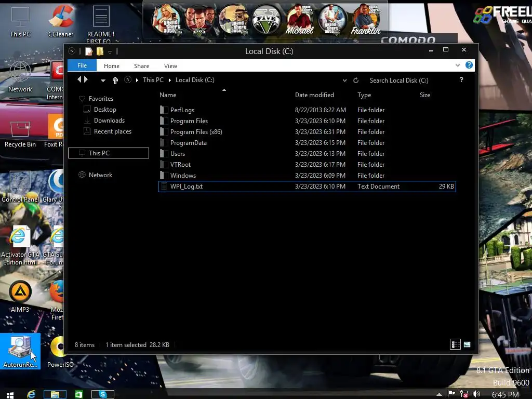Switch to the Home ribbon tab

click(112, 66)
